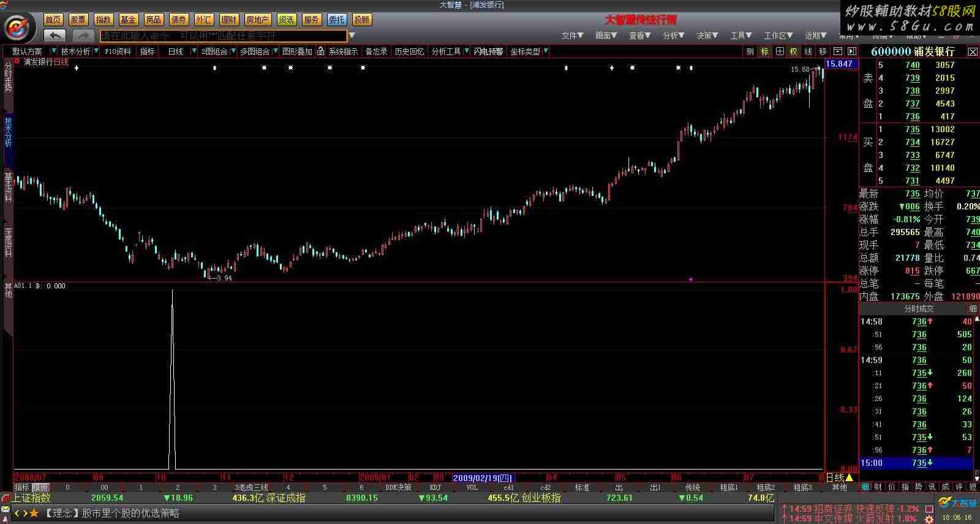The image size is (980, 524).
Task: Open the 基金 funds section
Action: point(129,20)
